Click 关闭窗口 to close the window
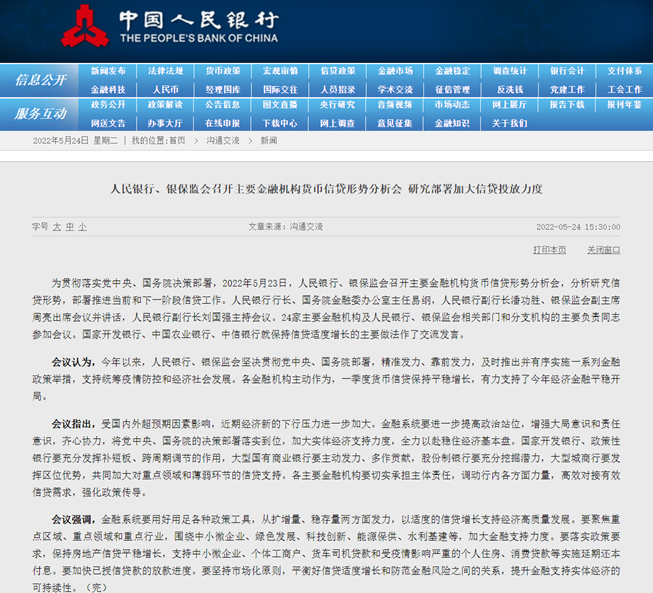 pyautogui.click(x=603, y=250)
